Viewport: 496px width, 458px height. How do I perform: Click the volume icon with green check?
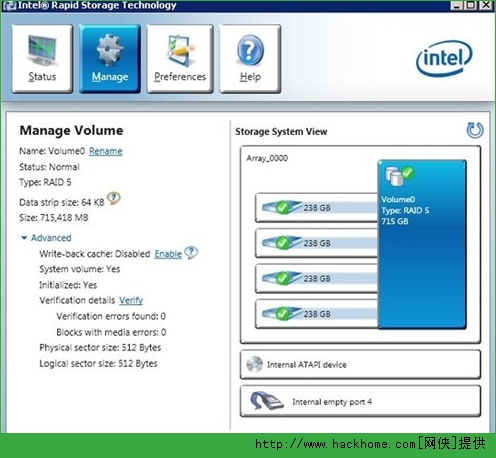[399, 176]
